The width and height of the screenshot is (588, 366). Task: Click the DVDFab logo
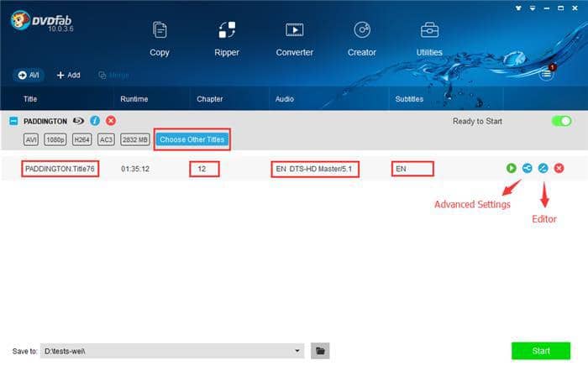point(41,21)
